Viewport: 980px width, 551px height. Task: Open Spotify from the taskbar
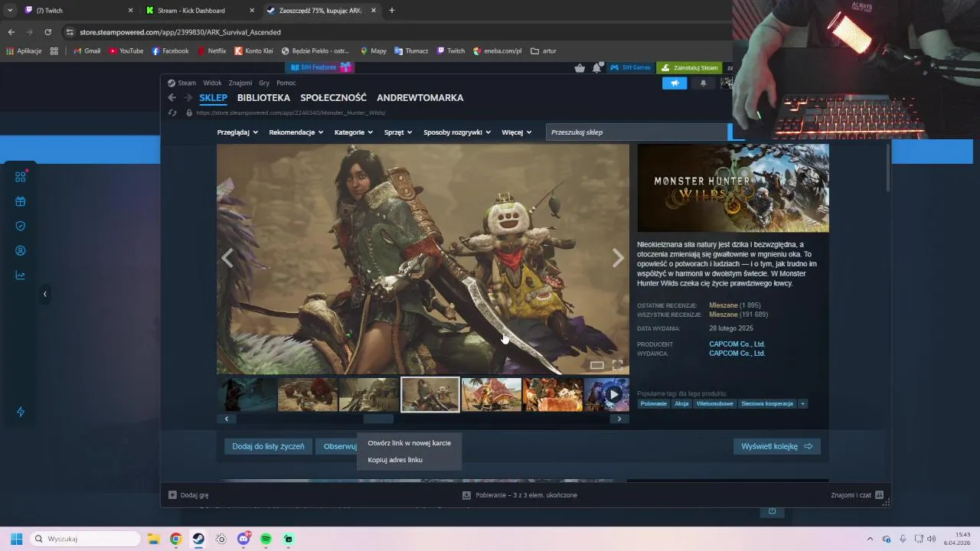266,539
